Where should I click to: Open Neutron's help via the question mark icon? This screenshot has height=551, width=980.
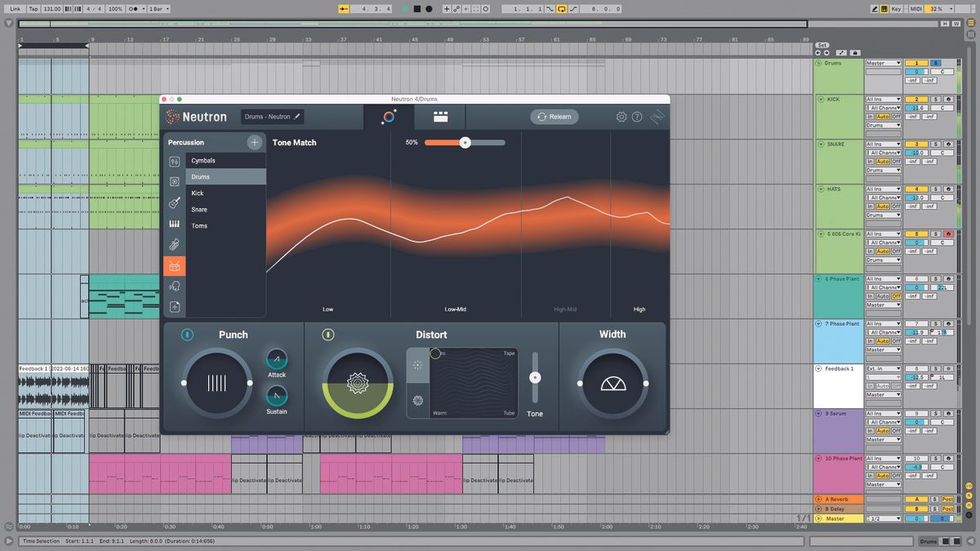[638, 117]
